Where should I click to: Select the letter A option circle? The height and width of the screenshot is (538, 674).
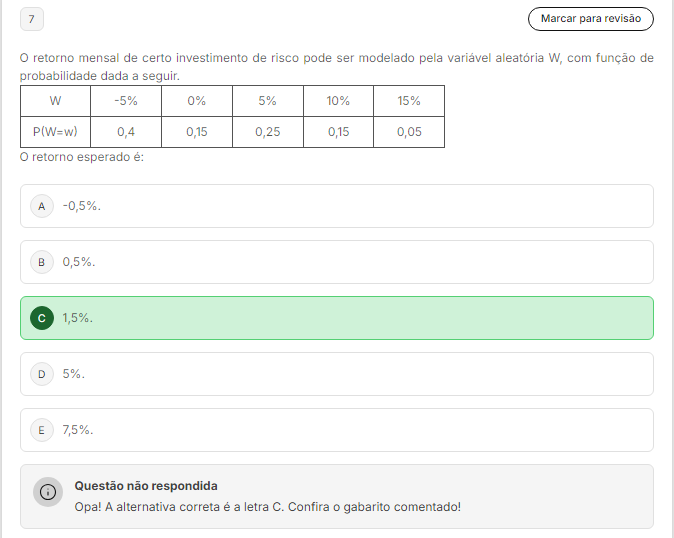(x=41, y=206)
